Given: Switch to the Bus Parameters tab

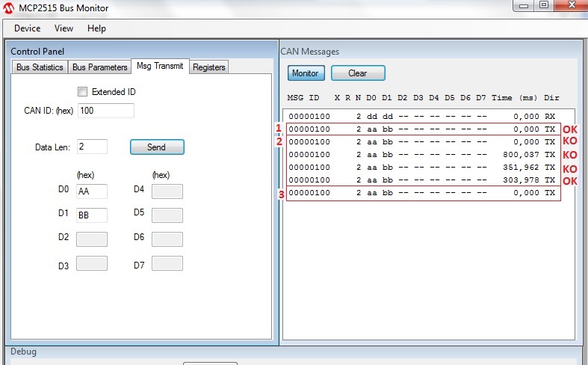Looking at the screenshot, I should pyautogui.click(x=100, y=67).
